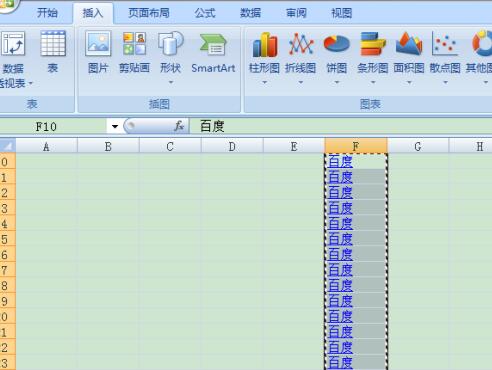Image resolution: width=492 pixels, height=370 pixels.
Task: Click the 百度 hyperlink in cell F10
Action: coord(340,162)
